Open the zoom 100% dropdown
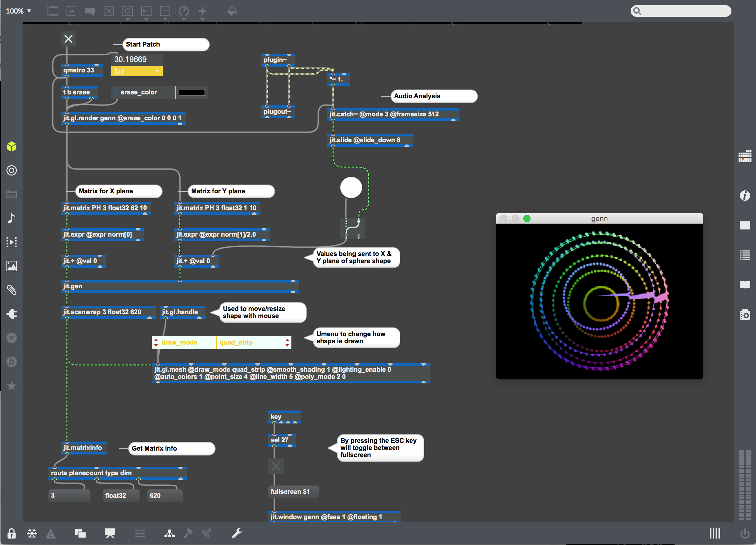The image size is (756, 545). point(18,11)
